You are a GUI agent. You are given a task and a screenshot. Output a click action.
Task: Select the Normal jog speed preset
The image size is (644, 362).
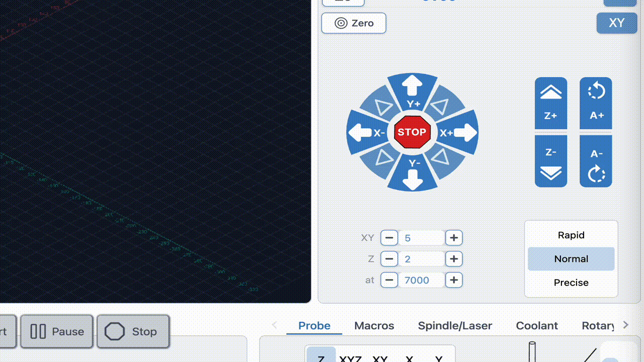[571, 259]
